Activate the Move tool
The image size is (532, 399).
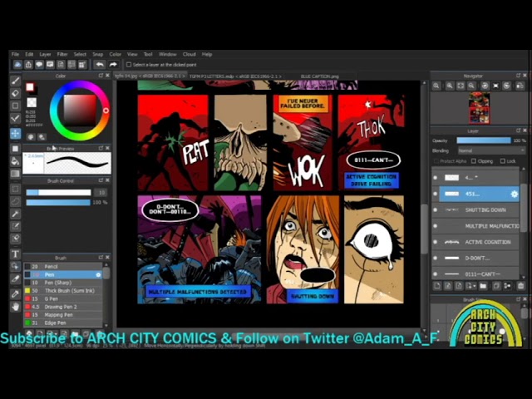tap(16, 133)
